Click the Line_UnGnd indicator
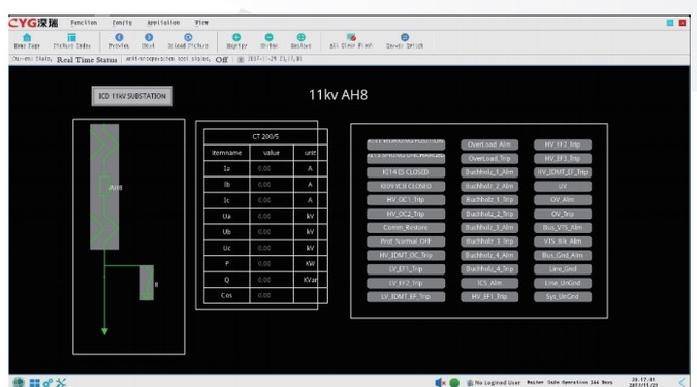The height and width of the screenshot is (387, 697). point(563,283)
